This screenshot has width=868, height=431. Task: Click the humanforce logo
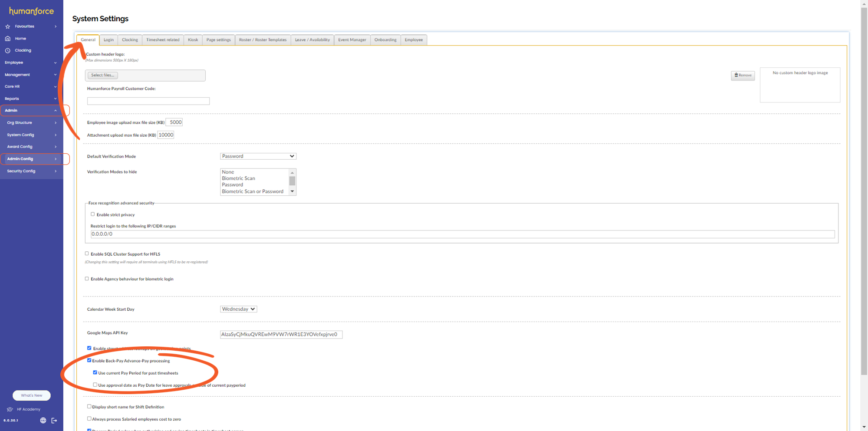click(31, 10)
